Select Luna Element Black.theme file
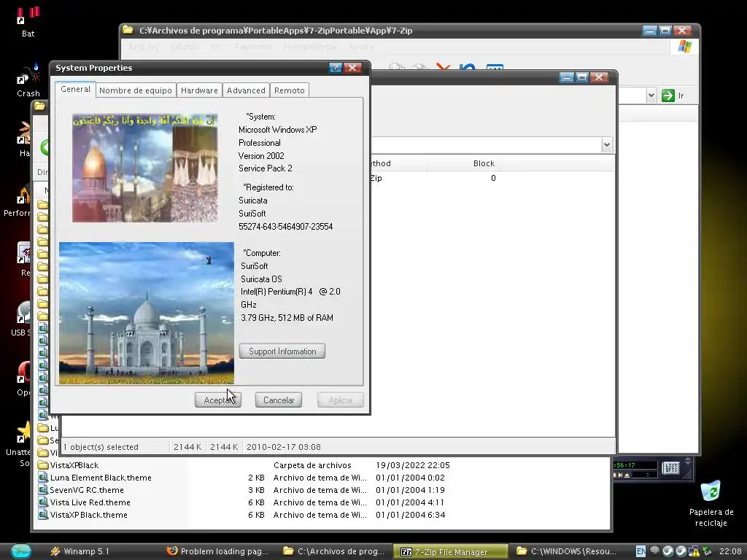 (101, 478)
